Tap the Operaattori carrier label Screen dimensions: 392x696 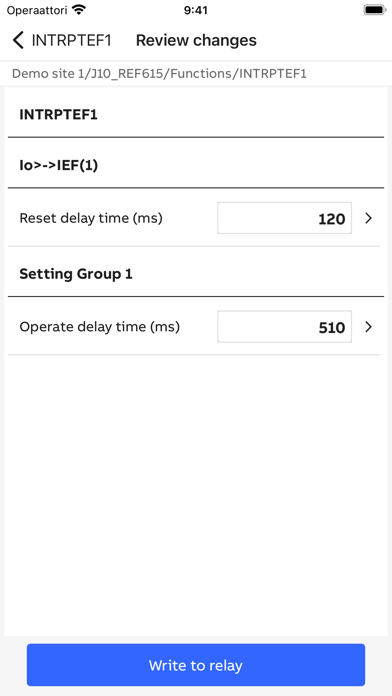click(x=36, y=11)
